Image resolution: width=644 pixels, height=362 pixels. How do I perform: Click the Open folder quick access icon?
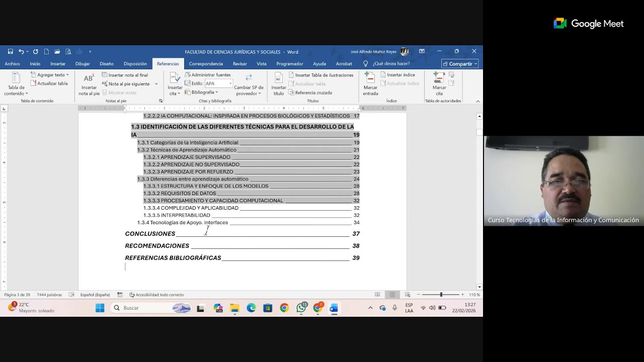(57, 51)
